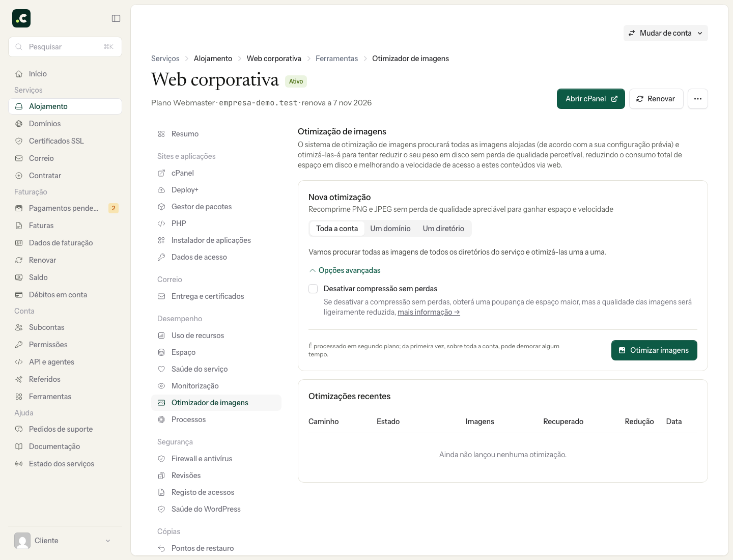This screenshot has height=560, width=733.
Task: Click the Pedidos de suporte chat icon
Action: 19,429
